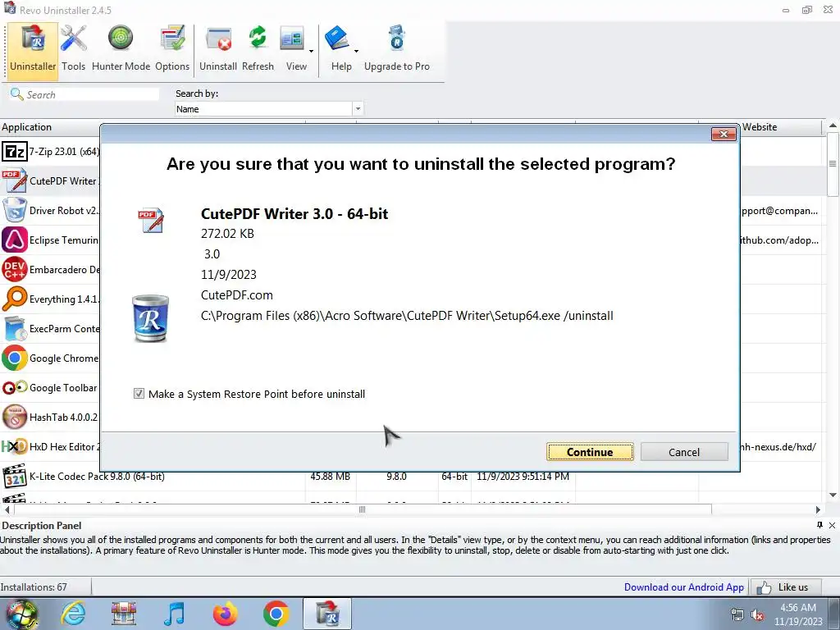Open the View toolbar button
Image resolution: width=840 pixels, height=630 pixels.
pyautogui.click(x=294, y=48)
